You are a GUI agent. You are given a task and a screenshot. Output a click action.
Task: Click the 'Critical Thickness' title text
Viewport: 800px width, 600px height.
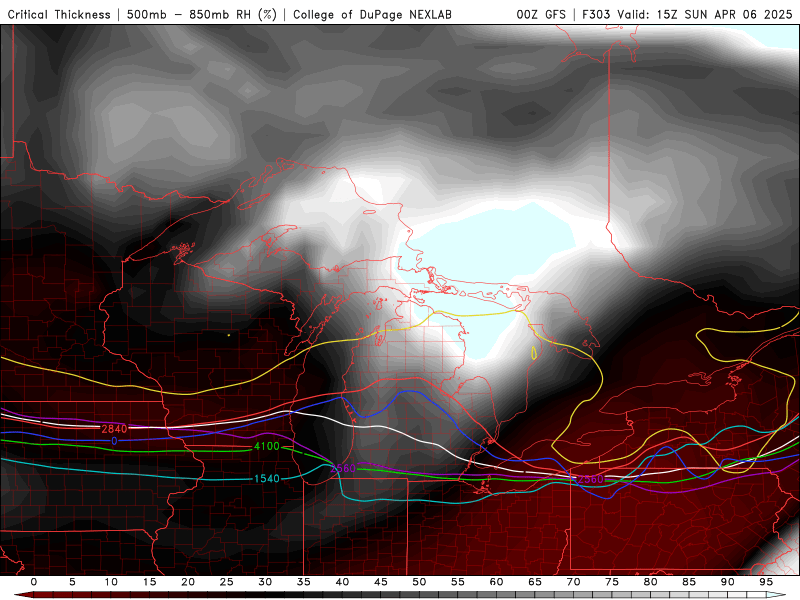click(x=59, y=15)
